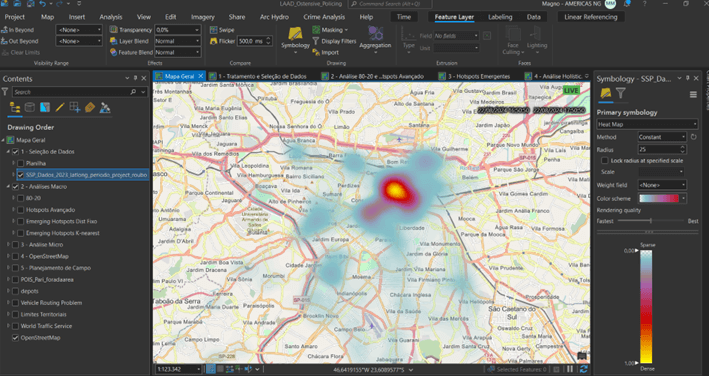709x376 pixels.
Task: Open the Weight field dropdown
Action: tap(662, 185)
